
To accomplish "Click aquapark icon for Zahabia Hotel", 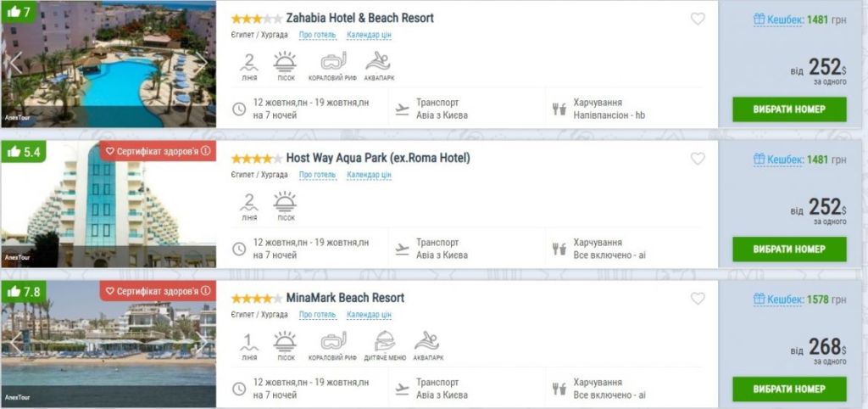I will (378, 64).
